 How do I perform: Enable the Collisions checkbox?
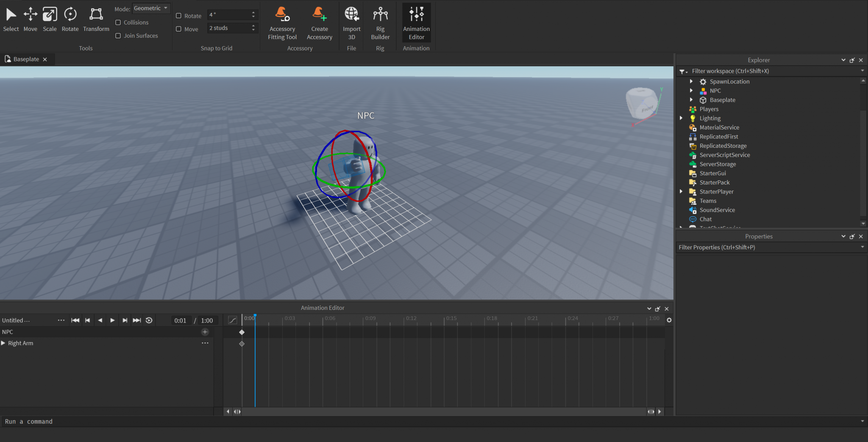coord(118,22)
